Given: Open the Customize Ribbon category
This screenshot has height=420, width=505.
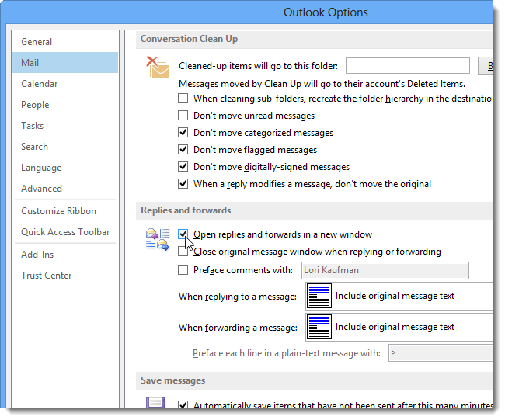Looking at the screenshot, I should [x=65, y=211].
